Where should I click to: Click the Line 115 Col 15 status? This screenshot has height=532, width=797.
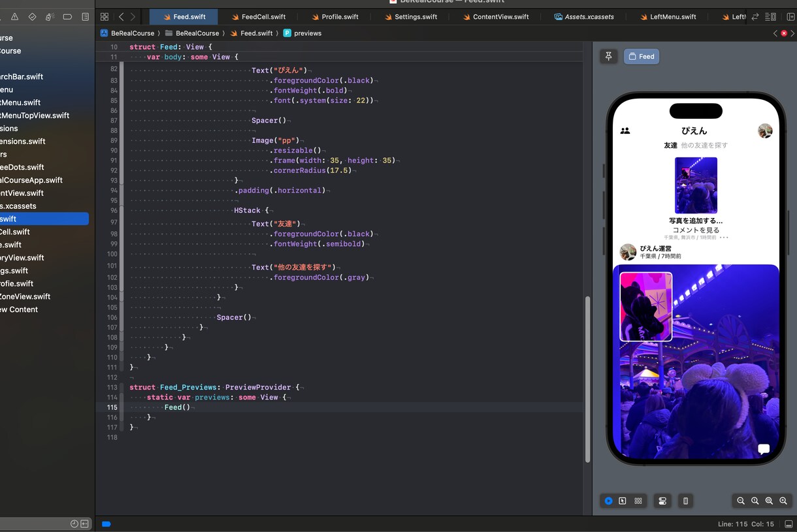[746, 524]
